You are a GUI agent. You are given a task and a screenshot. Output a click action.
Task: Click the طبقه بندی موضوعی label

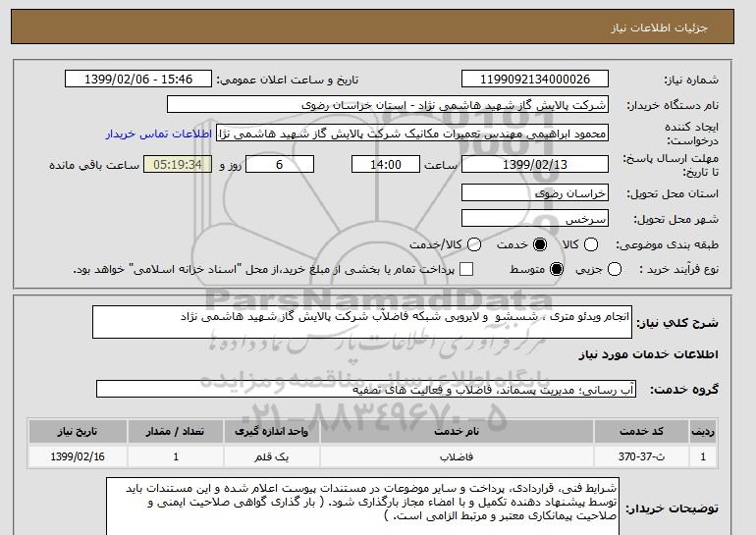click(x=667, y=245)
